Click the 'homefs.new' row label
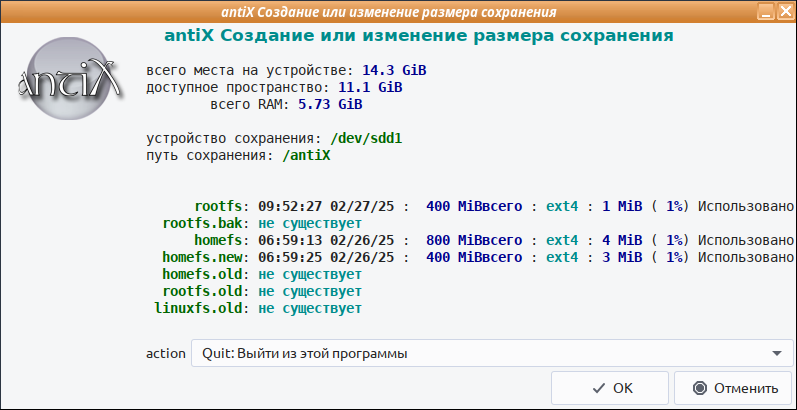This screenshot has height=410, width=797. pyautogui.click(x=202, y=257)
